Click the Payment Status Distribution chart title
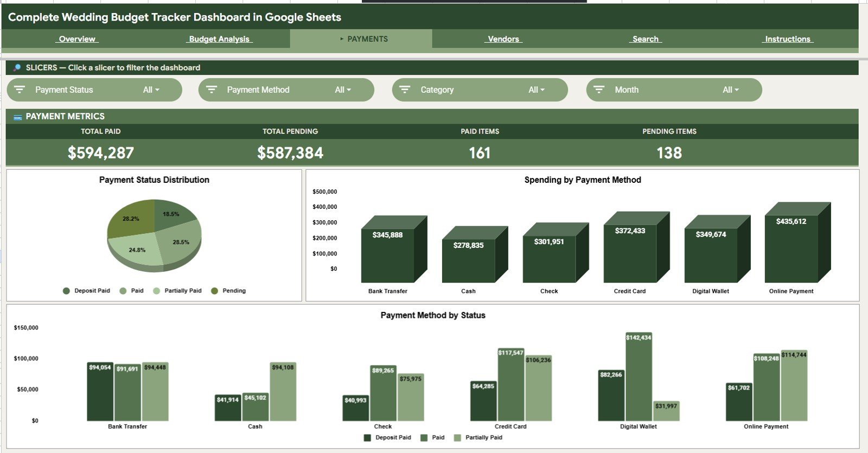 (x=154, y=180)
